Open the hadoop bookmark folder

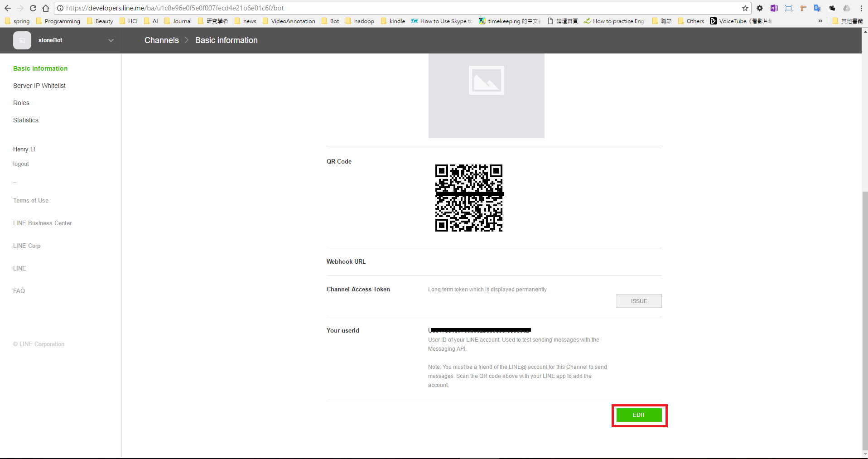[x=360, y=21]
